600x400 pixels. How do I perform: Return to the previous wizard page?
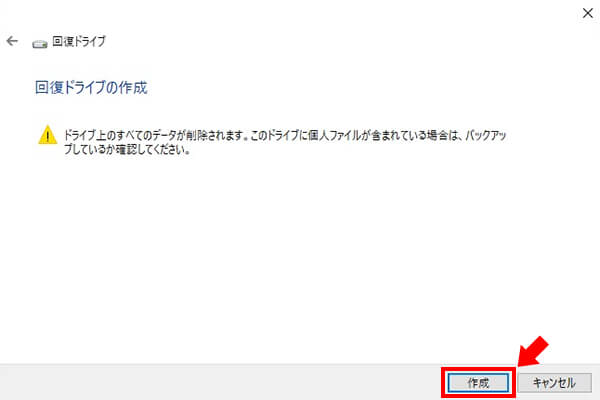[12, 41]
